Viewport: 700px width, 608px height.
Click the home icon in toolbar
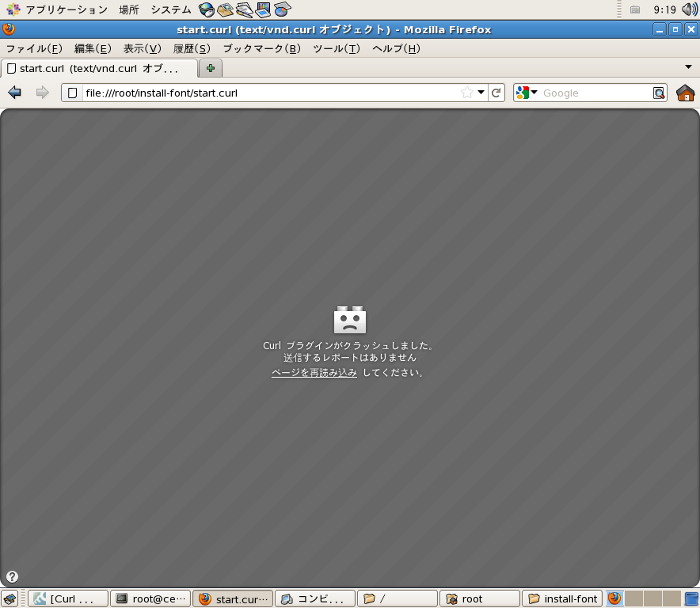(x=685, y=93)
